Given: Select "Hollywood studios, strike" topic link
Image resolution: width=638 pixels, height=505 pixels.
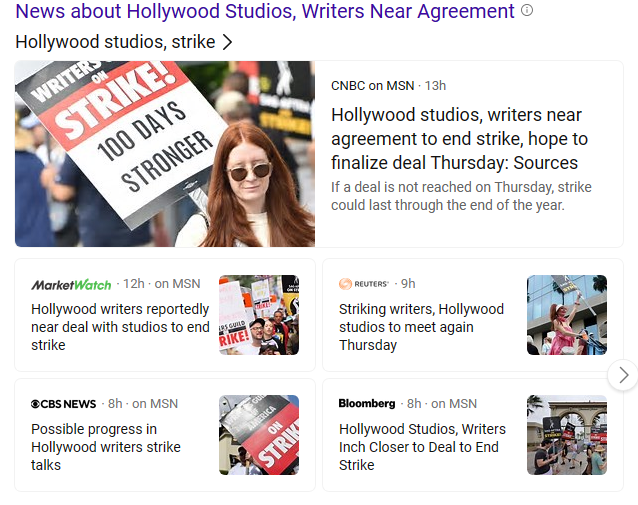Looking at the screenshot, I should [x=115, y=42].
